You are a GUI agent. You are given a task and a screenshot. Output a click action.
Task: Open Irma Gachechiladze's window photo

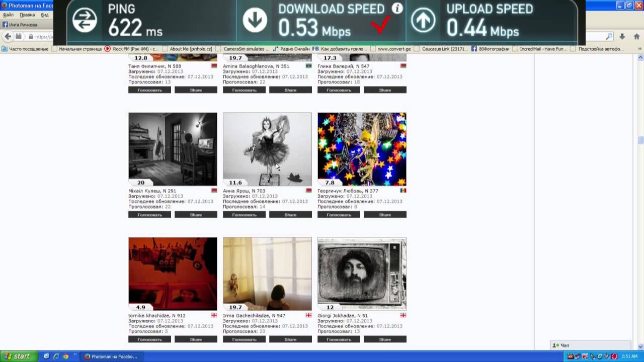click(267, 274)
